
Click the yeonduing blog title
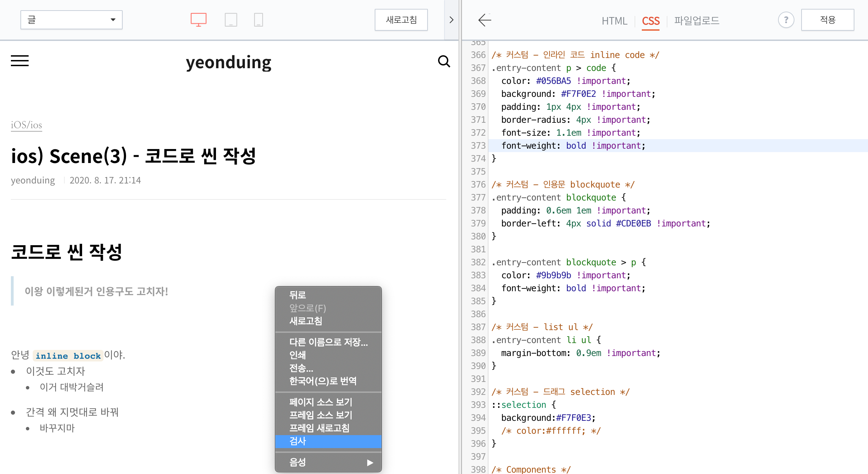coord(228,62)
